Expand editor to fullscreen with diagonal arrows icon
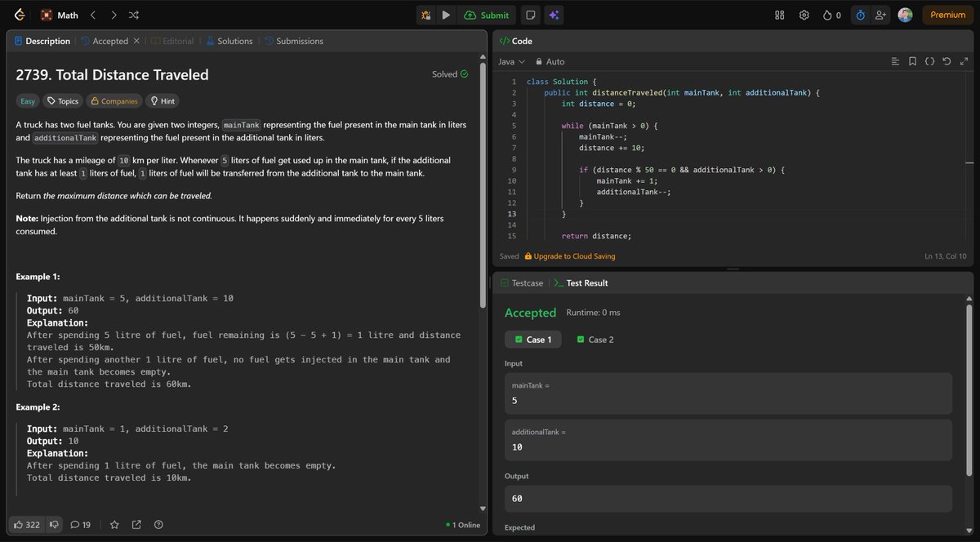The width and height of the screenshot is (980, 542). (964, 61)
